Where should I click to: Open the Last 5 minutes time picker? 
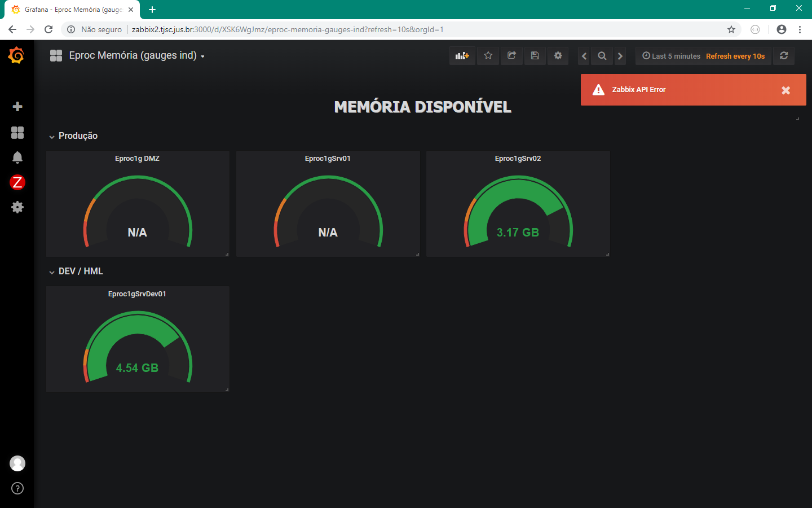coord(671,56)
